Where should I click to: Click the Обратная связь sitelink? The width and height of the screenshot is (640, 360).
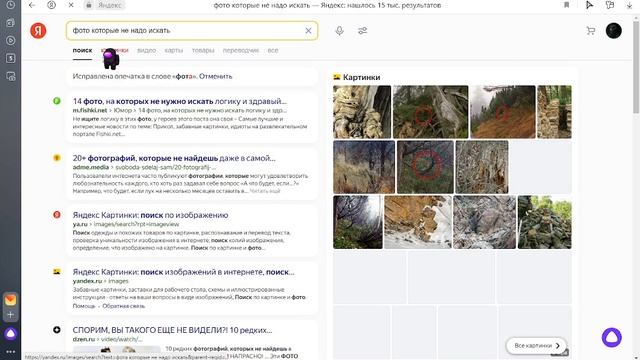(x=124, y=306)
